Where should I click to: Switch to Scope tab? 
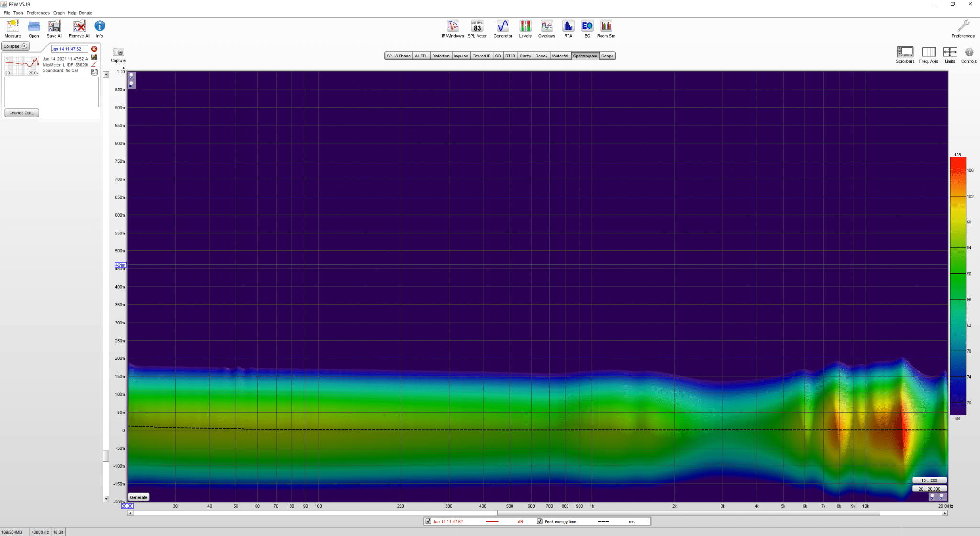point(607,56)
